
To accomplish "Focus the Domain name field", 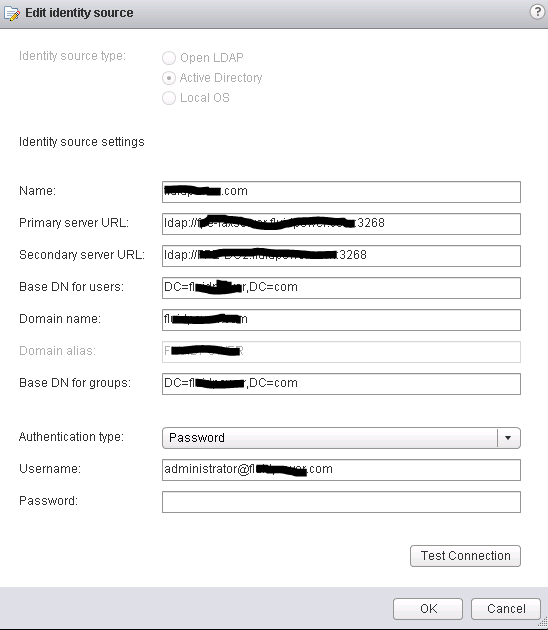I will [341, 320].
